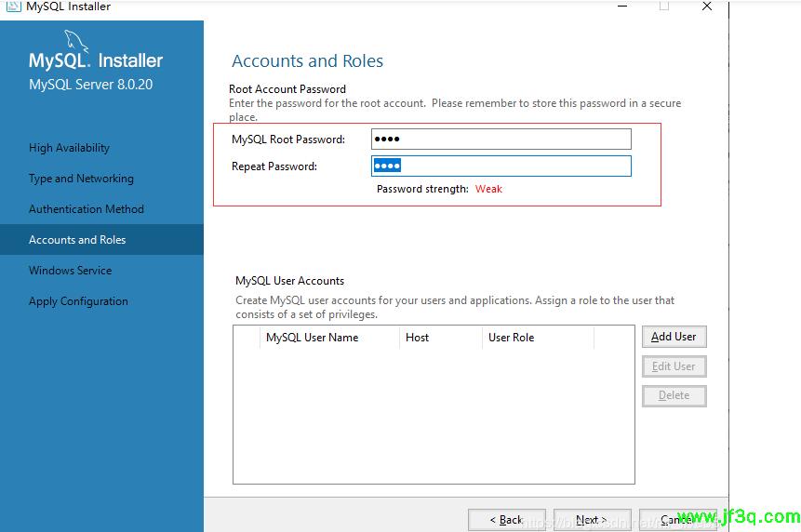Cancel the MySQL installation
The height and width of the screenshot is (532, 801).
[676, 520]
